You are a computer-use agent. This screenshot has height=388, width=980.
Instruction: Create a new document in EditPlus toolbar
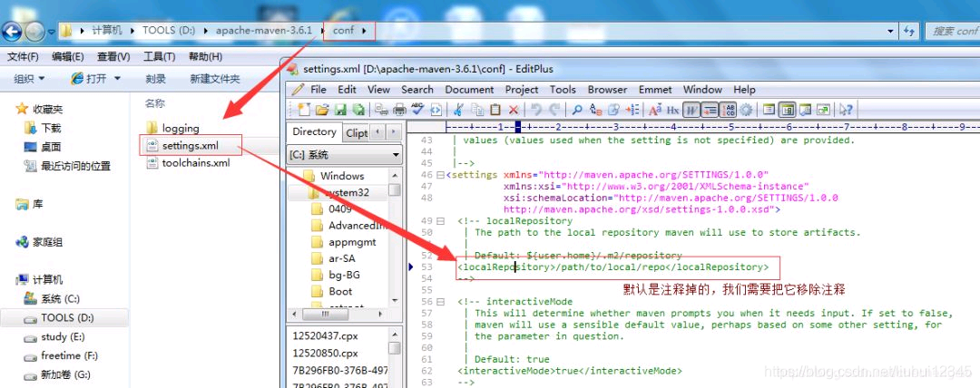coord(304,110)
